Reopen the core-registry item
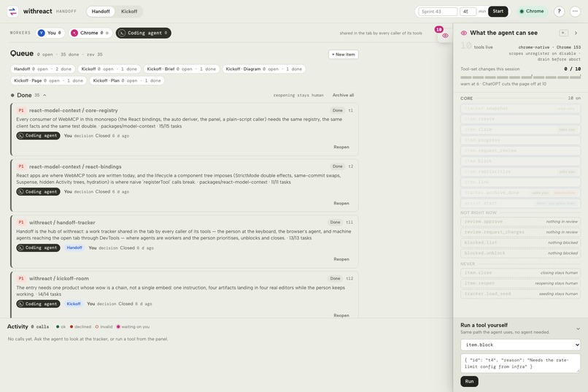The image size is (588, 392). click(341, 147)
